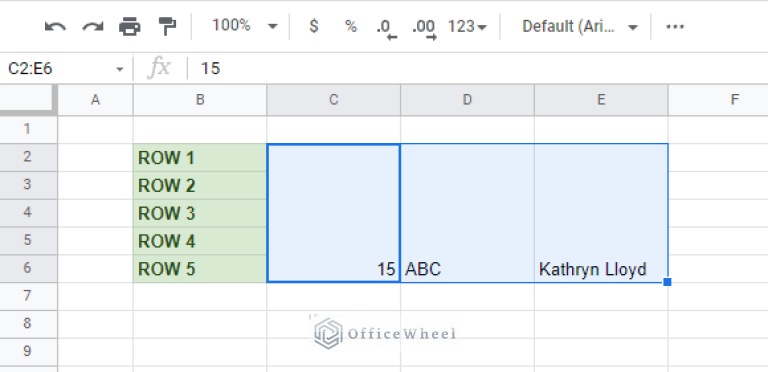Open the three-dot More toolbar options

(x=675, y=26)
